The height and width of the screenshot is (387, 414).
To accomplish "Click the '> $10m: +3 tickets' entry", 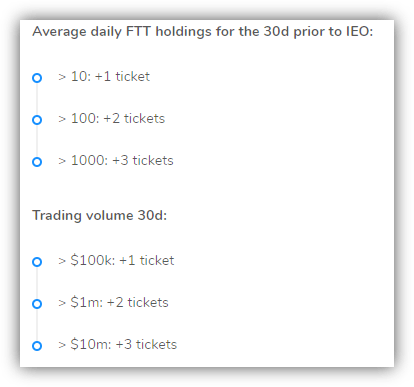I will point(118,345).
